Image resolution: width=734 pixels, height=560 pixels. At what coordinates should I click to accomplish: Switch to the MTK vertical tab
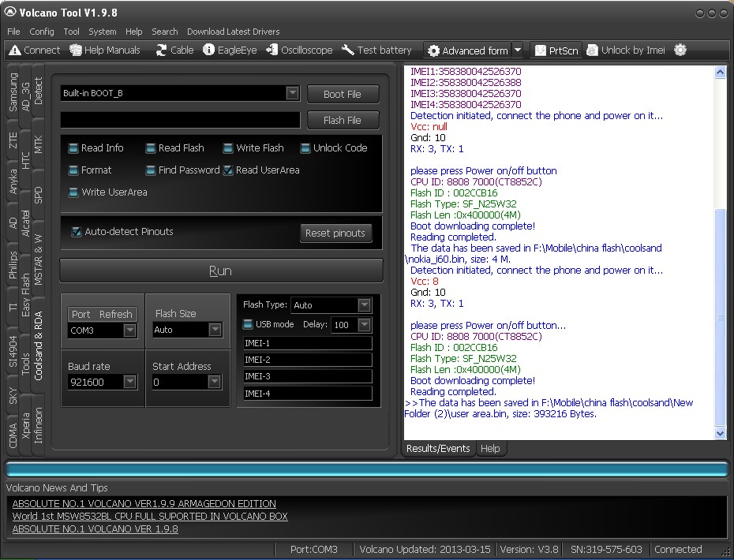tap(38, 144)
